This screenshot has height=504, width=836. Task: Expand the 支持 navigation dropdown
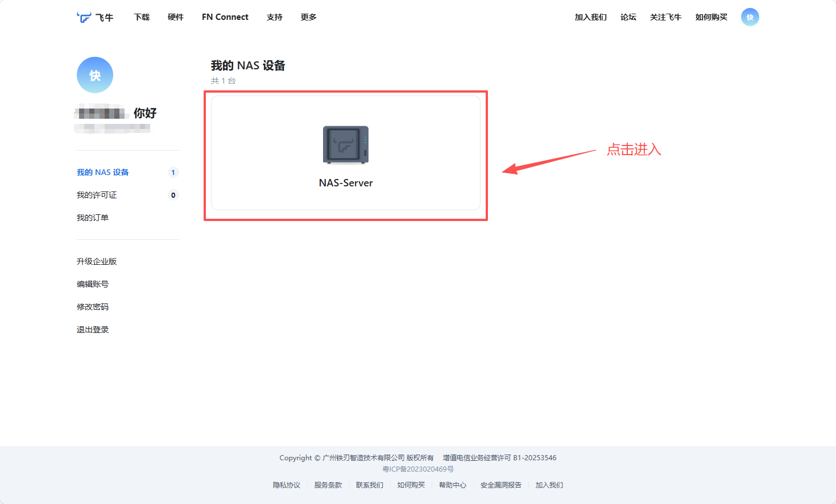point(275,17)
